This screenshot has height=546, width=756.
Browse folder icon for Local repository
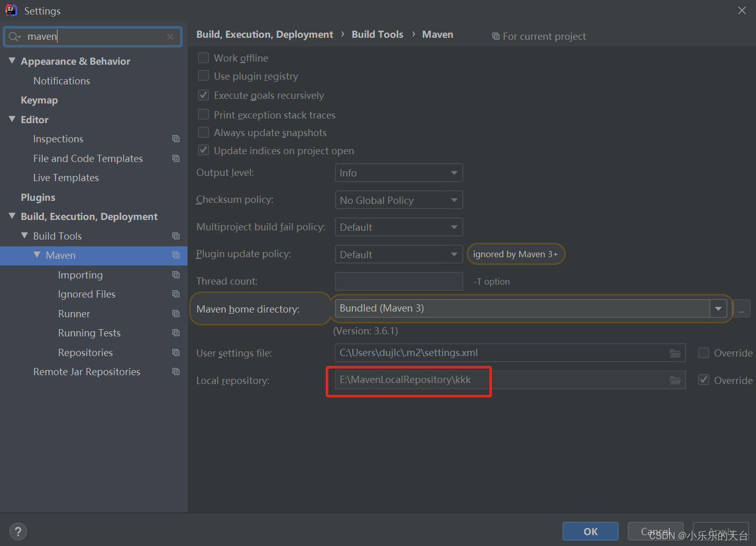point(675,380)
